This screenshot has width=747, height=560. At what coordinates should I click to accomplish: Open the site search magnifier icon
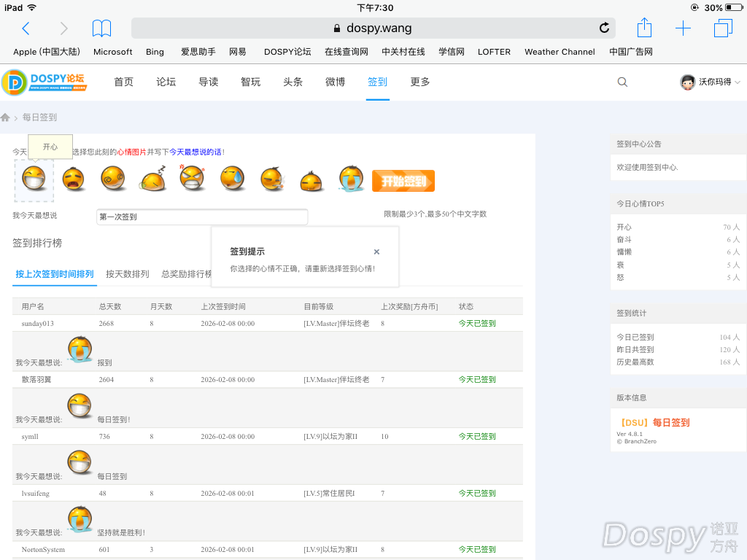coord(622,82)
